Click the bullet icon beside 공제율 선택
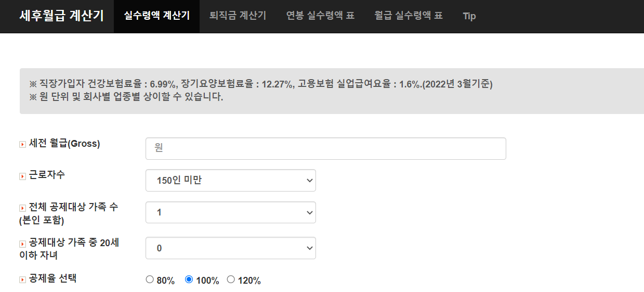This screenshot has height=292, width=644. click(x=22, y=280)
